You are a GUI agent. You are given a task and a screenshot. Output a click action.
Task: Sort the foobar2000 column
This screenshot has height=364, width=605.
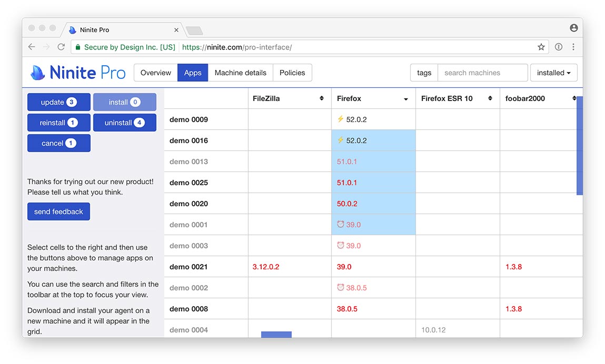pyautogui.click(x=574, y=98)
